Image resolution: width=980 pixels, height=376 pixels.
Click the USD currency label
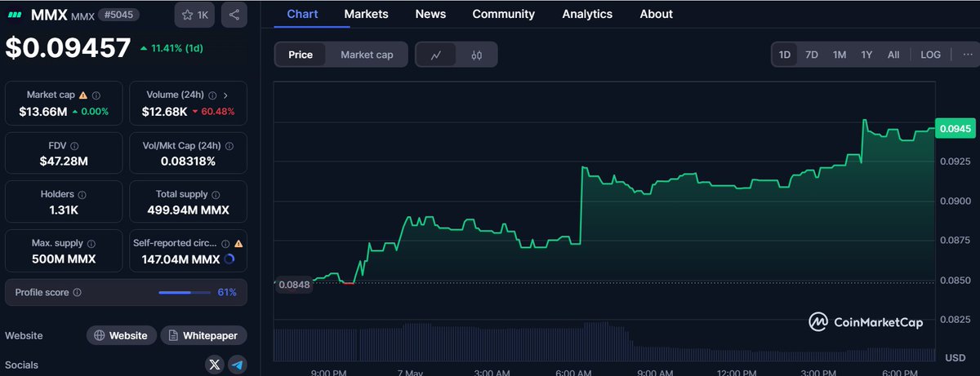955,358
